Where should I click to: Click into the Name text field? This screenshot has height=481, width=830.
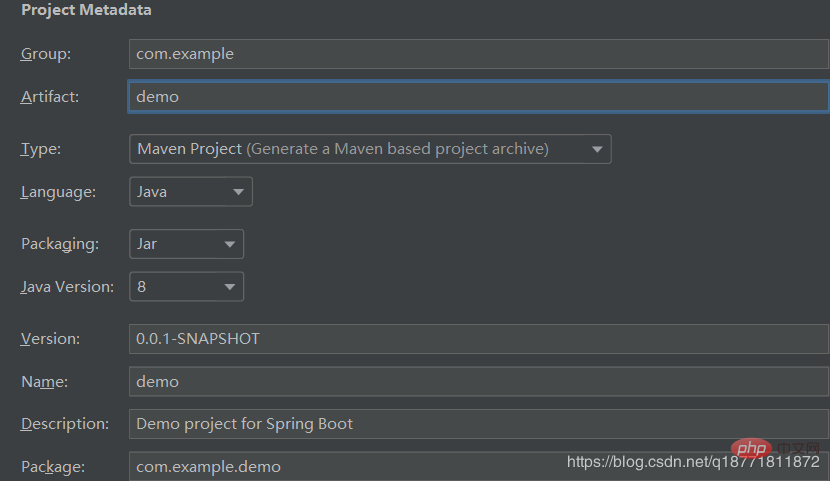479,382
